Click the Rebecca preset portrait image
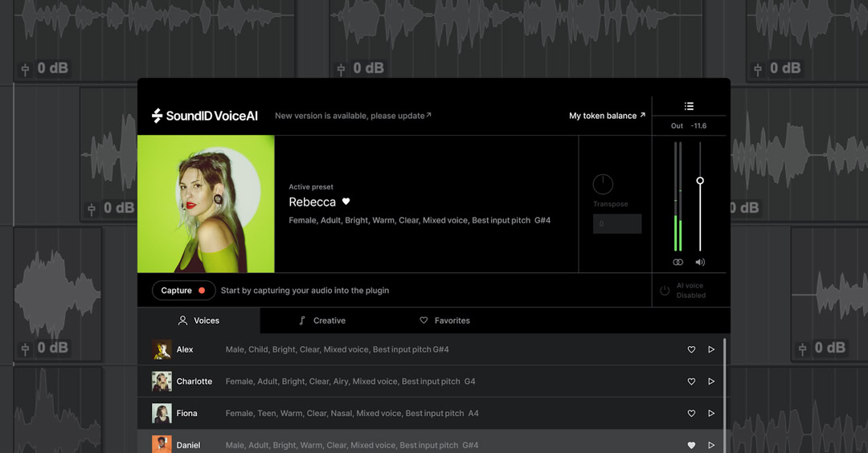The width and height of the screenshot is (868, 453). (206, 204)
